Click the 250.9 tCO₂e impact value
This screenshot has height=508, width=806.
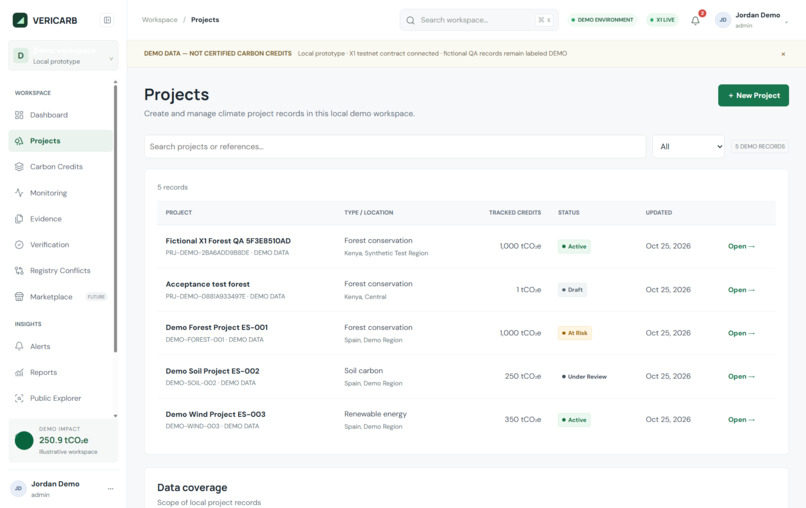[64, 440]
